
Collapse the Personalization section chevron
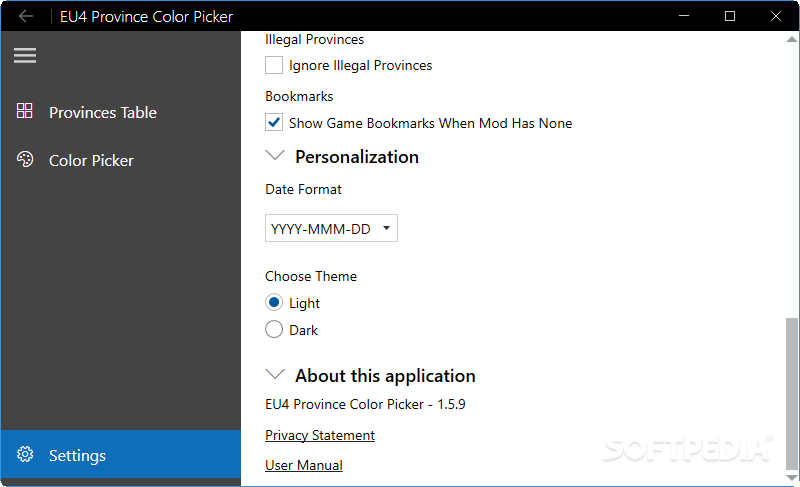[275, 156]
